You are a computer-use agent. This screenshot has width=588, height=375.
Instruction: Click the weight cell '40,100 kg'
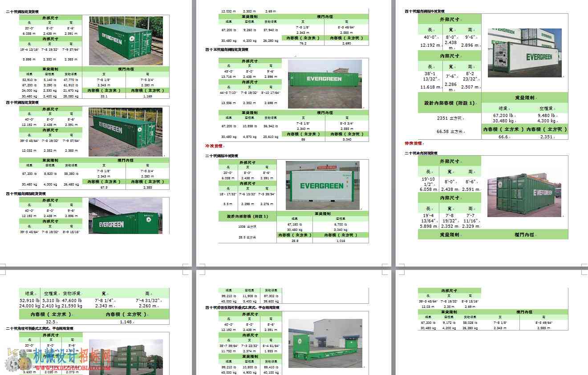270,373
